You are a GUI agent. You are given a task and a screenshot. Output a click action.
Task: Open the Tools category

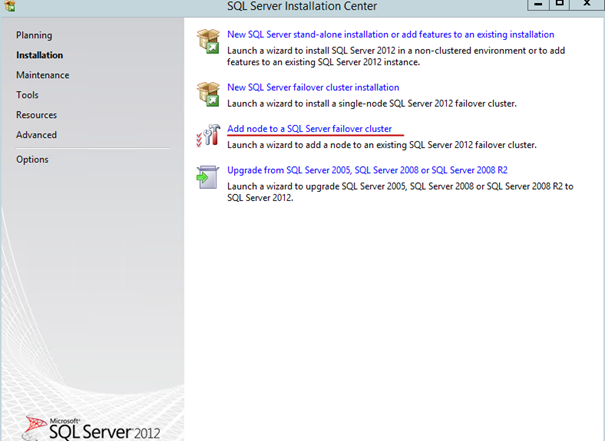click(27, 95)
